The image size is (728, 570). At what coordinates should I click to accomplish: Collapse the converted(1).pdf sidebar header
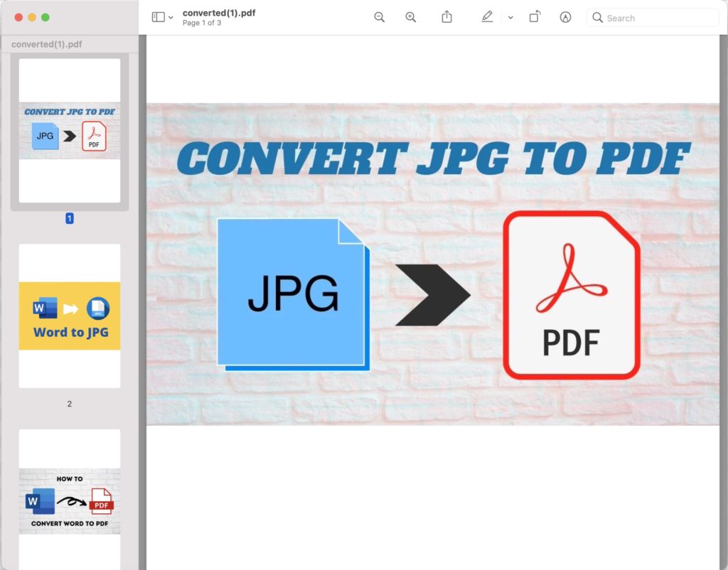point(47,44)
